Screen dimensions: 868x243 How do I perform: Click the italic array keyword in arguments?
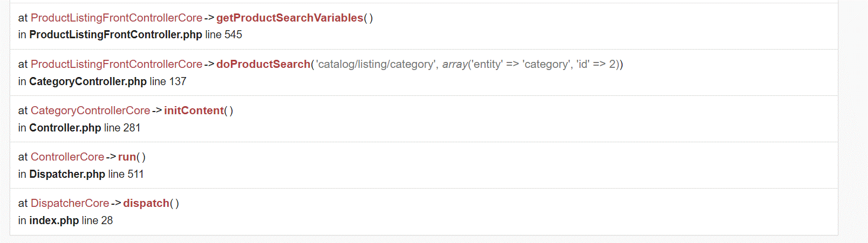pos(455,64)
